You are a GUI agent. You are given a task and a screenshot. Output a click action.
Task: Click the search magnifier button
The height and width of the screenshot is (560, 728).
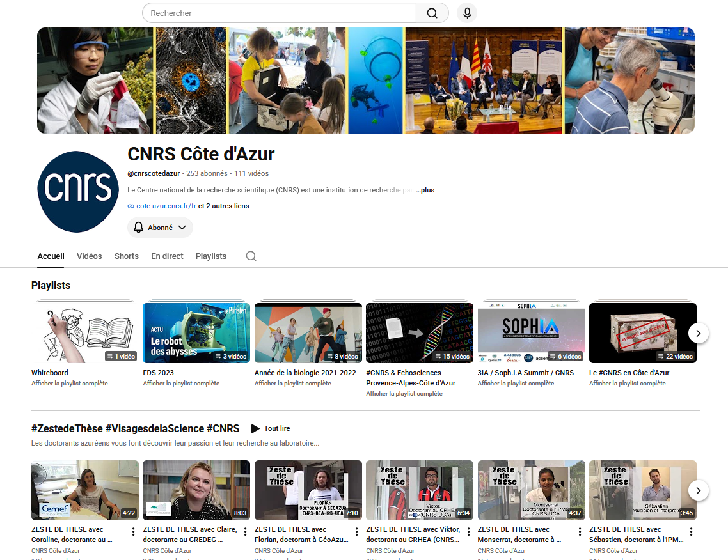click(x=432, y=13)
